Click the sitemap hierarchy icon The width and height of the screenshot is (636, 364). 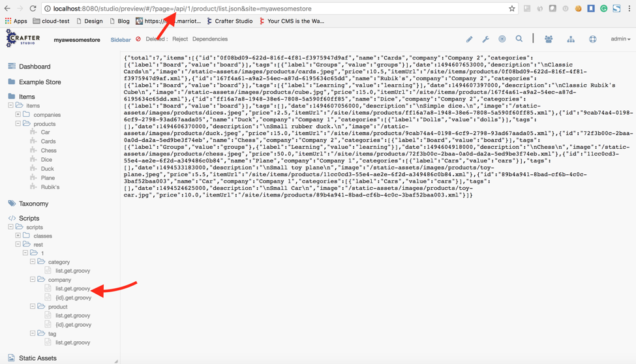point(571,39)
